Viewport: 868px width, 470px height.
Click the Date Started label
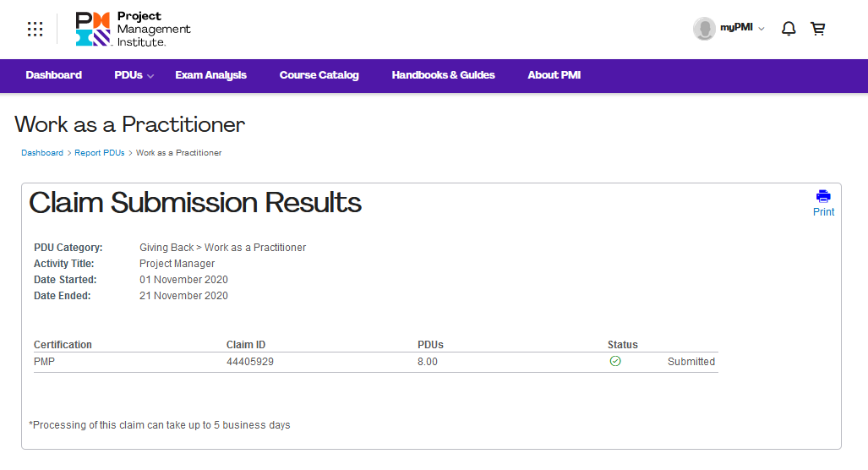pyautogui.click(x=65, y=280)
